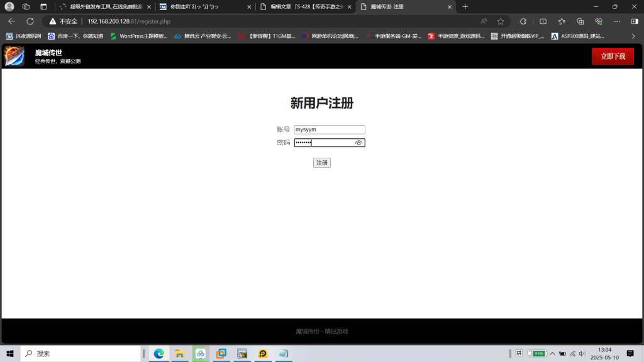Click inside the 账号 account input field

click(x=330, y=129)
